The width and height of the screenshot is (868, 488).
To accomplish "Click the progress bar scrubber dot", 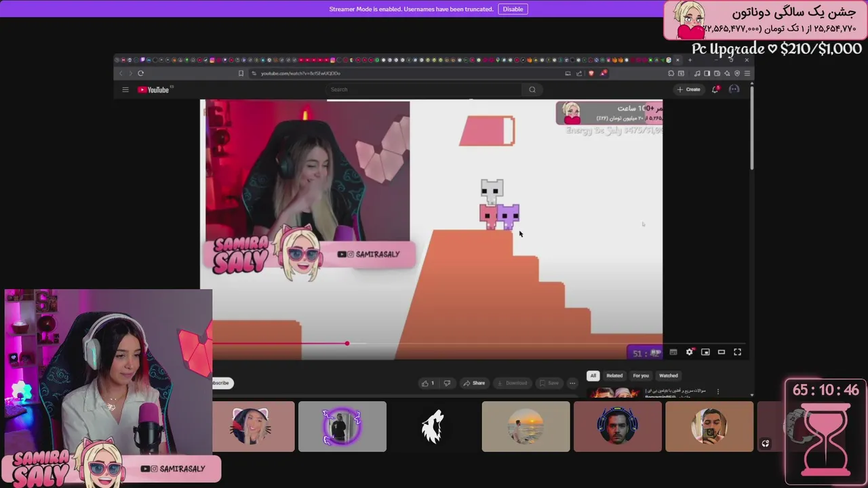I will coord(347,344).
